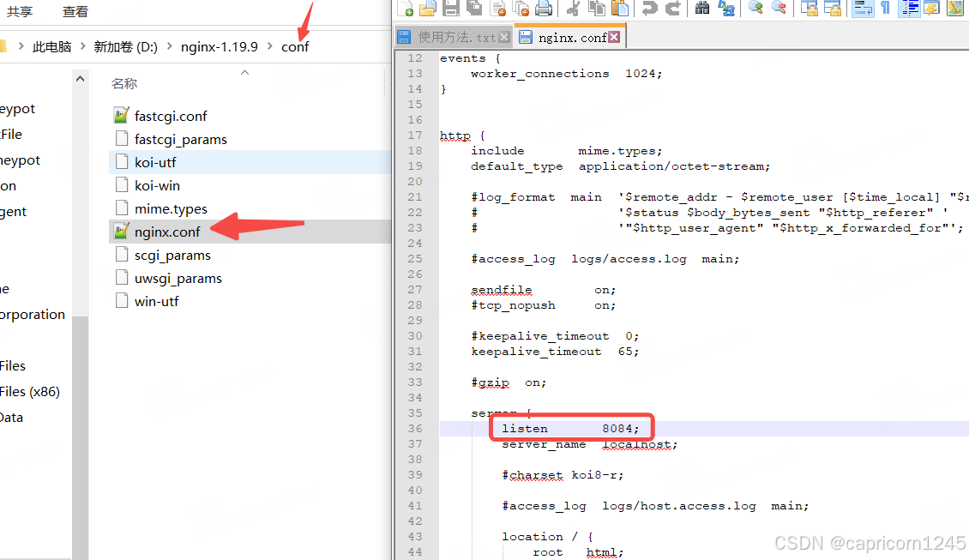Click the Redo arrow icon
This screenshot has width=969, height=560.
click(x=673, y=8)
